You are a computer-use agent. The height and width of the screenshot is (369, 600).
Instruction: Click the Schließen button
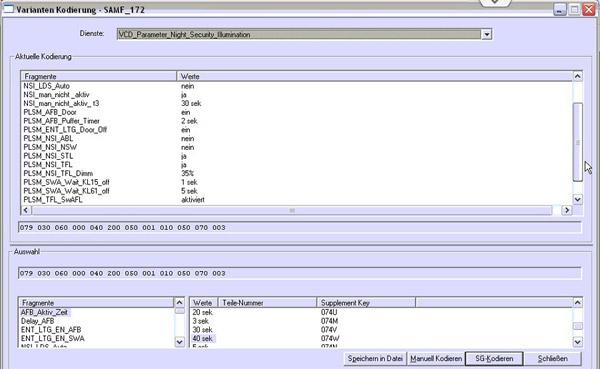click(553, 359)
